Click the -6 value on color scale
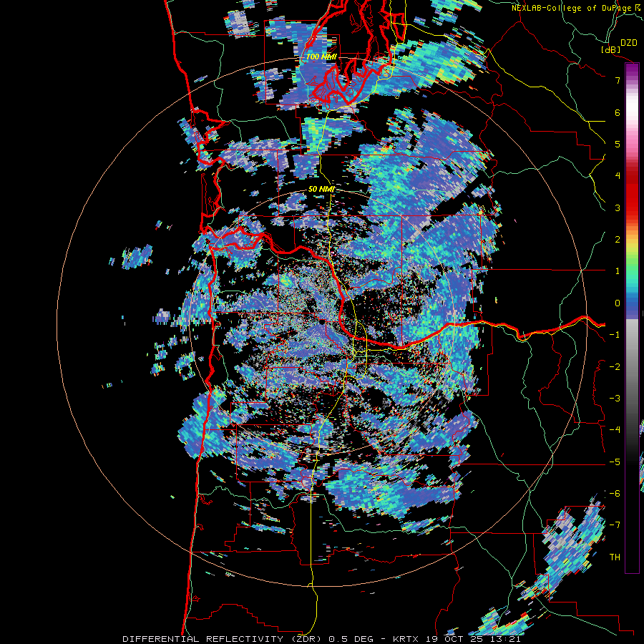 pyautogui.click(x=615, y=494)
